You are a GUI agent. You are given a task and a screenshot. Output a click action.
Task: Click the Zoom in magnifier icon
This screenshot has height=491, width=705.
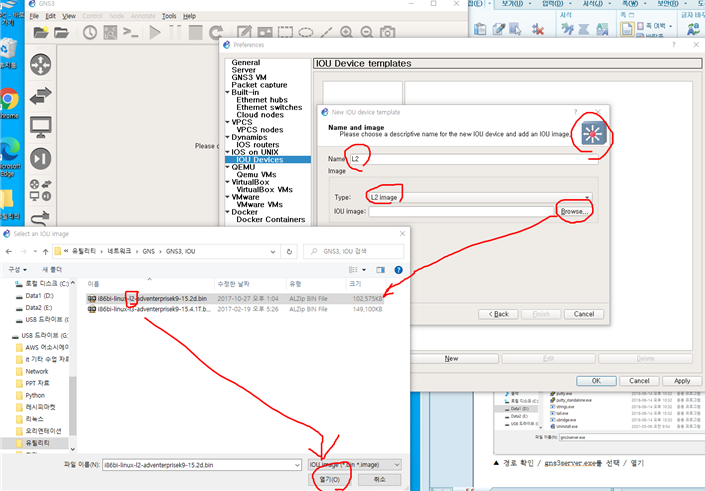(x=346, y=32)
